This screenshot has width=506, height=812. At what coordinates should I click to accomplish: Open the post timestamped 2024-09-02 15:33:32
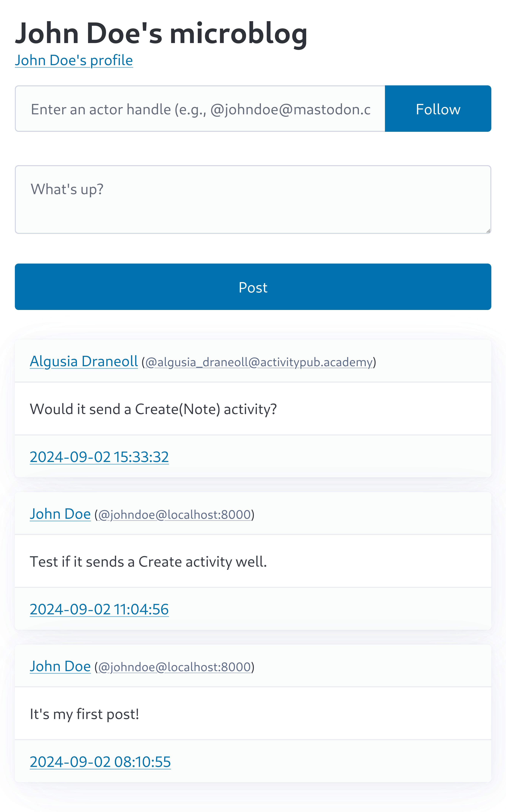click(99, 457)
